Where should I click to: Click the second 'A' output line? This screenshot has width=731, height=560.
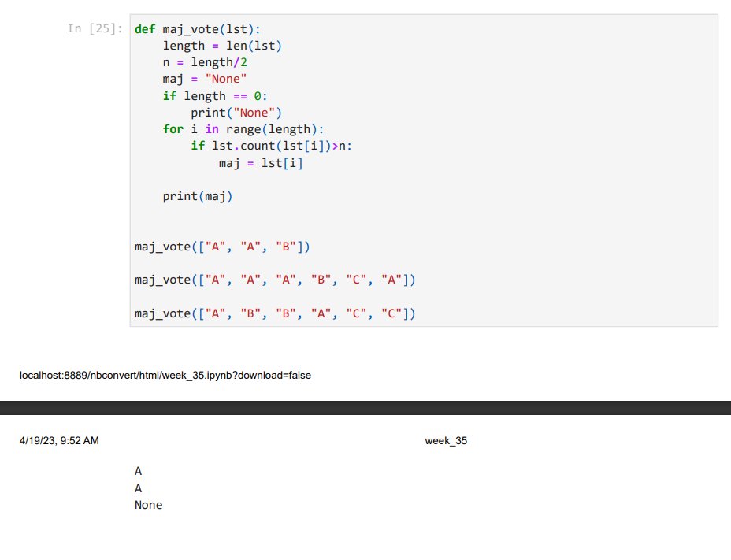138,488
